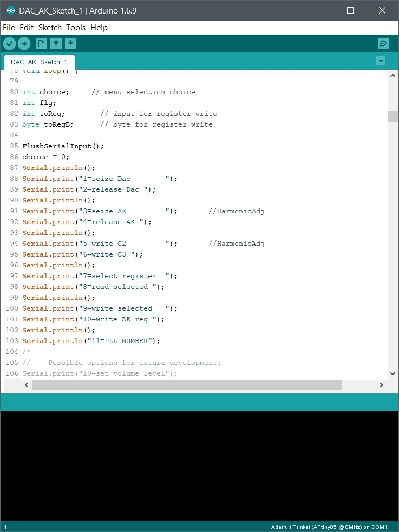Click the horizontal scrollbar right arrow
Screen dimensions: 399x532
tap(381, 385)
